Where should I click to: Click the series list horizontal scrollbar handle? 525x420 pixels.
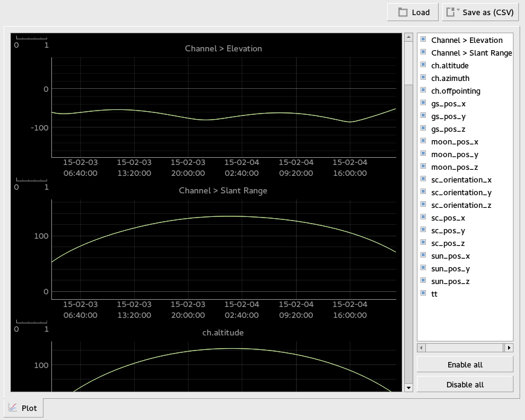[x=465, y=347]
